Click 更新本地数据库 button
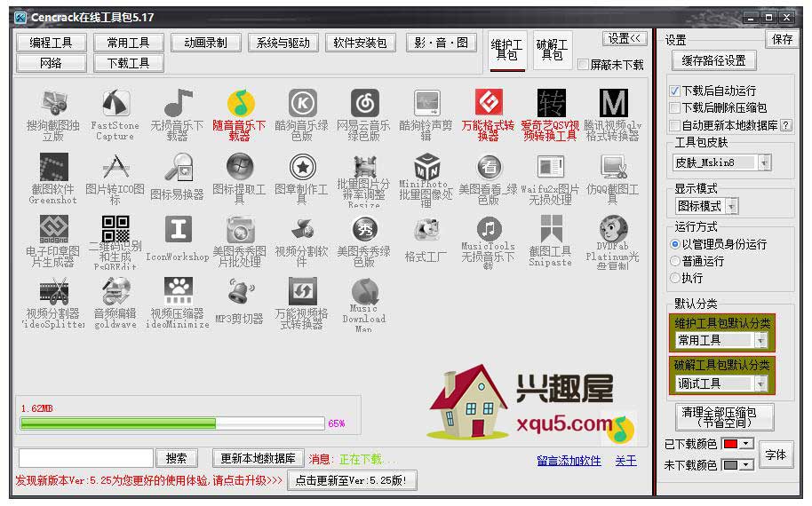The height and width of the screenshot is (506, 812). (x=258, y=458)
